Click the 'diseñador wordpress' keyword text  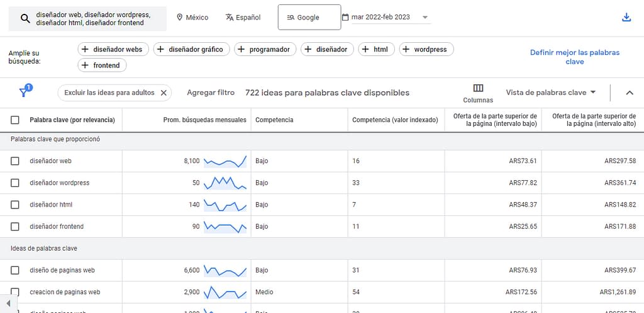click(x=60, y=183)
